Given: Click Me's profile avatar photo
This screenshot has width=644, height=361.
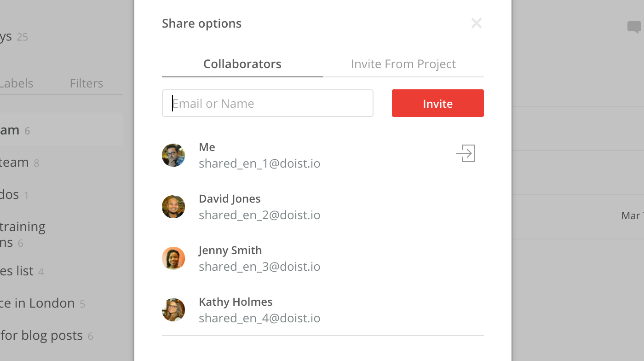Looking at the screenshot, I should (173, 155).
